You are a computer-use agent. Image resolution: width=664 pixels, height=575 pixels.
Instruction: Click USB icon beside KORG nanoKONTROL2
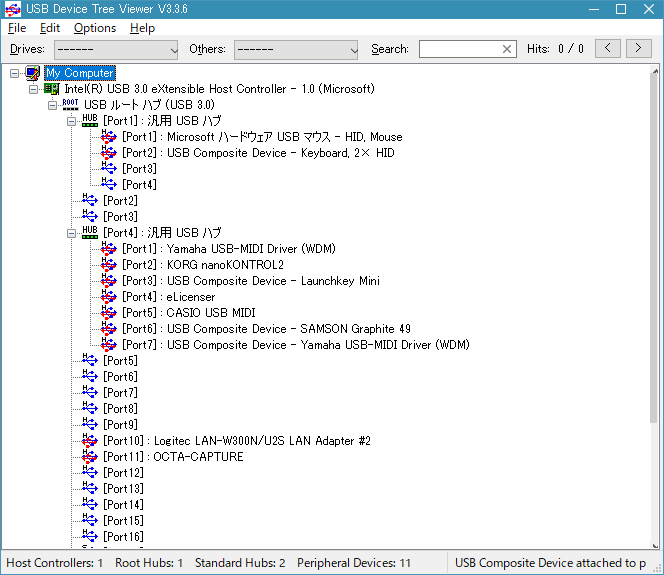(109, 265)
